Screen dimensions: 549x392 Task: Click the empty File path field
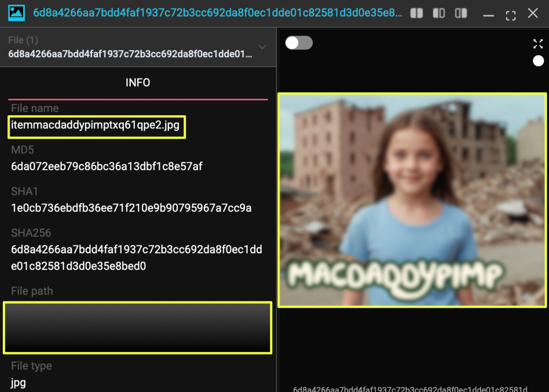137,327
